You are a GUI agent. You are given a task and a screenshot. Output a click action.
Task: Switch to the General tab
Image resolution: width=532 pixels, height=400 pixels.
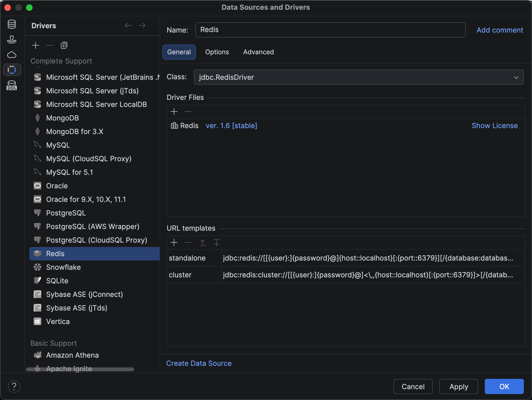(x=179, y=52)
